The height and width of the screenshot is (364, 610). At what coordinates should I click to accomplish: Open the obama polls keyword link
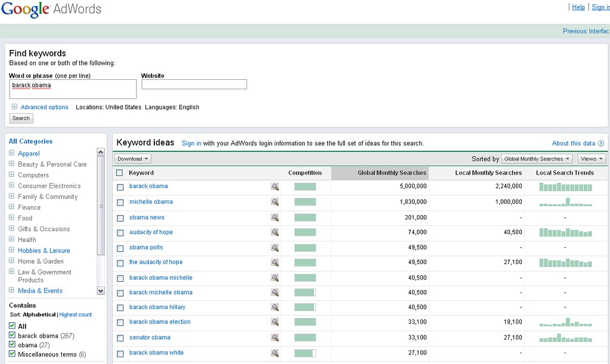tap(147, 247)
